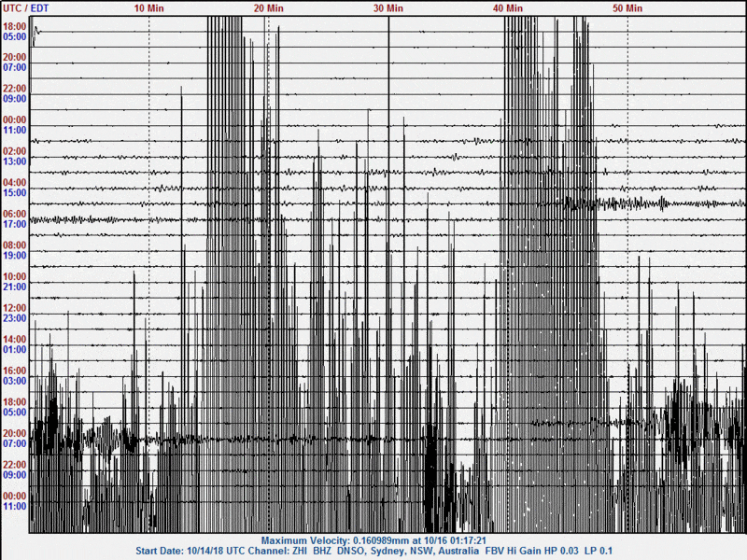Click the 08:00 UTC row label

[14, 245]
